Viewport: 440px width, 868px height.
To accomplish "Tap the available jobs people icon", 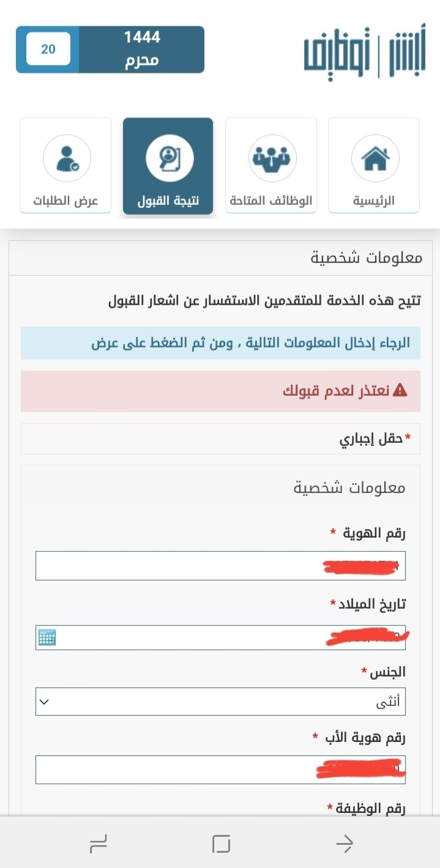I will pos(272,158).
